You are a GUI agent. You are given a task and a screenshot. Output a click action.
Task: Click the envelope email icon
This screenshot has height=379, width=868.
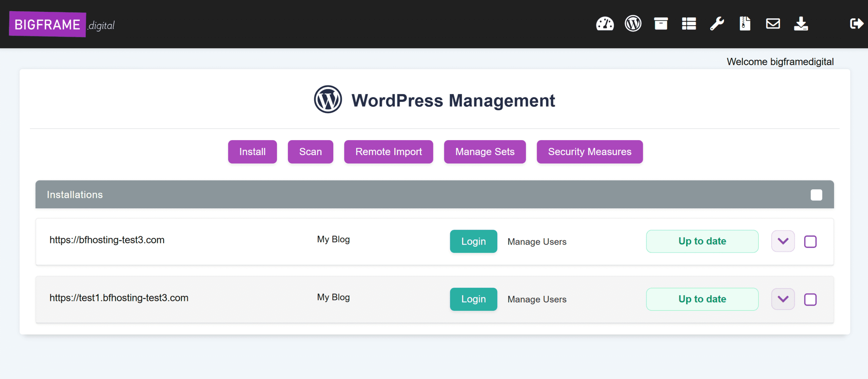click(x=773, y=24)
